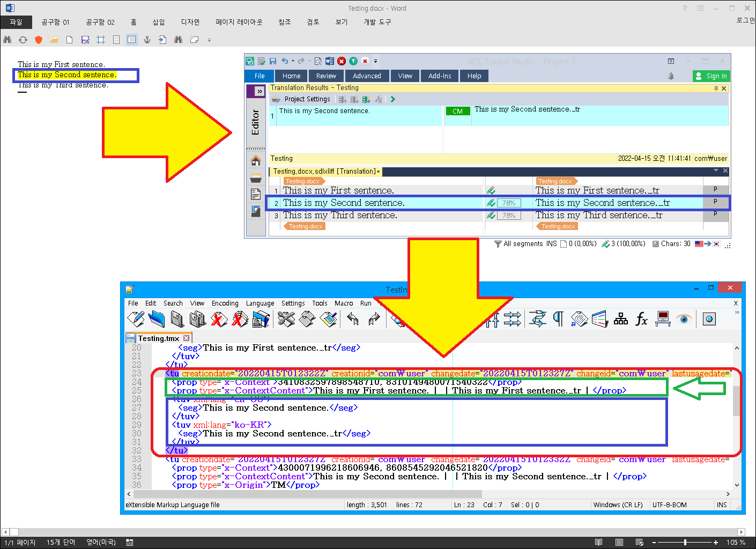The image size is (756, 549).
Task: Click All segments filter in Trados status bar
Action: [x=518, y=244]
